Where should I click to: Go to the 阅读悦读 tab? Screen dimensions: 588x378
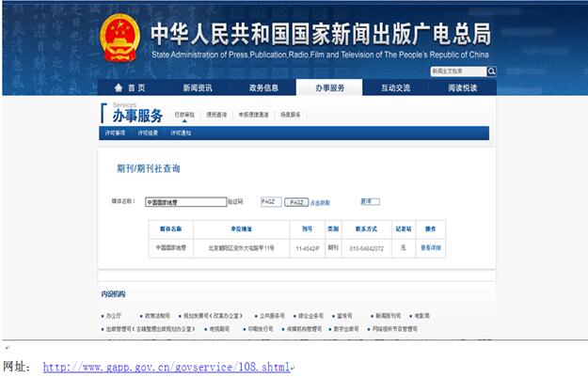point(463,87)
